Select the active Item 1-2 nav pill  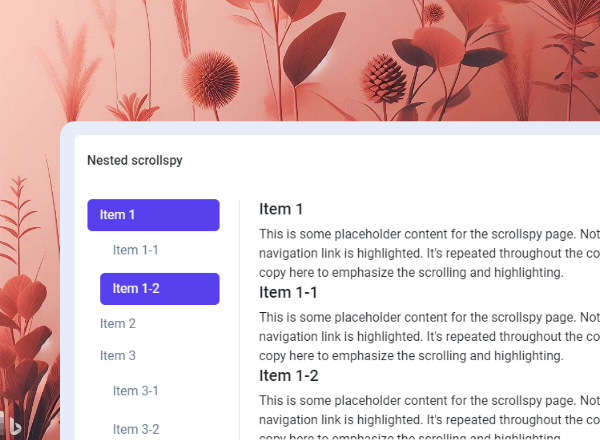click(x=159, y=288)
